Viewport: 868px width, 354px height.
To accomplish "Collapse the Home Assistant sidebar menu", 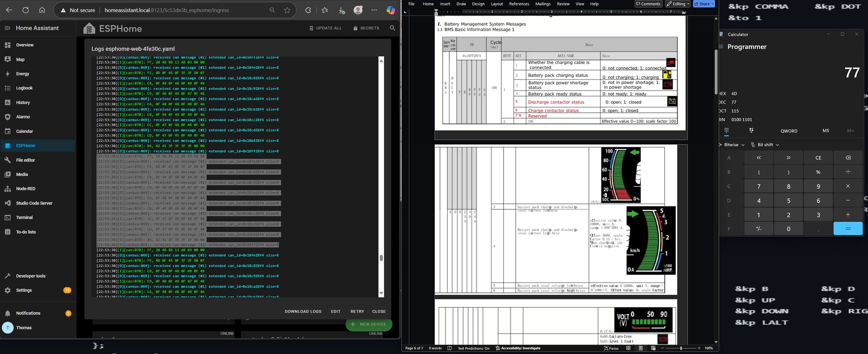I will point(8,28).
